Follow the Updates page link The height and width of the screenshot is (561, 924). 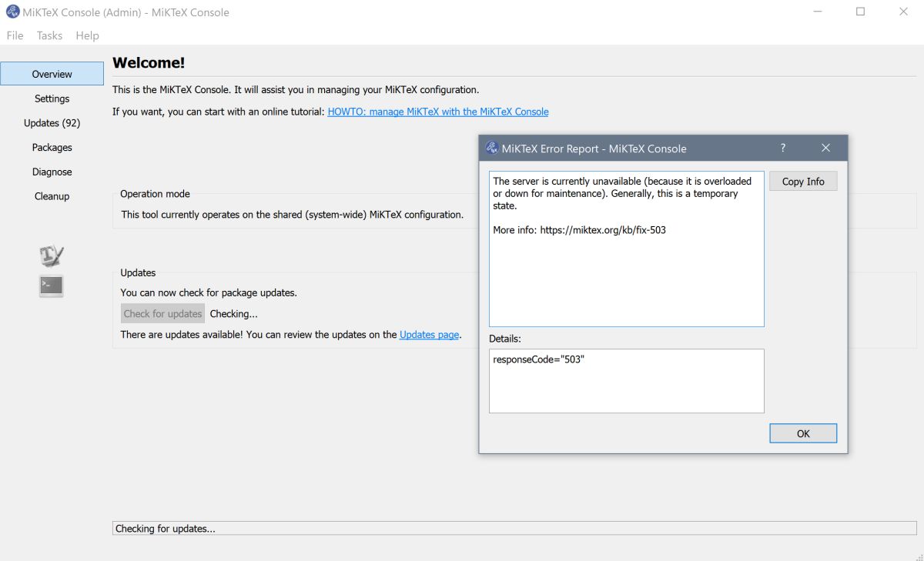tap(429, 335)
